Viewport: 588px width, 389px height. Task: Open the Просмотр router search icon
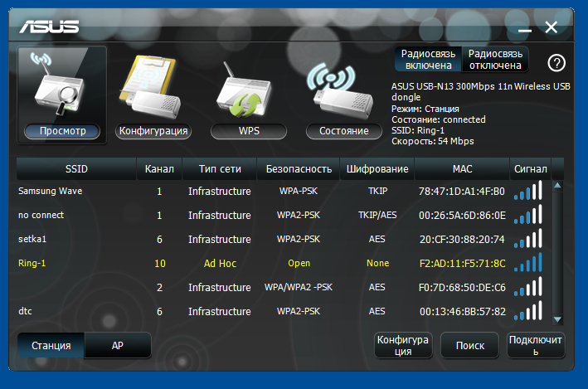(60, 84)
